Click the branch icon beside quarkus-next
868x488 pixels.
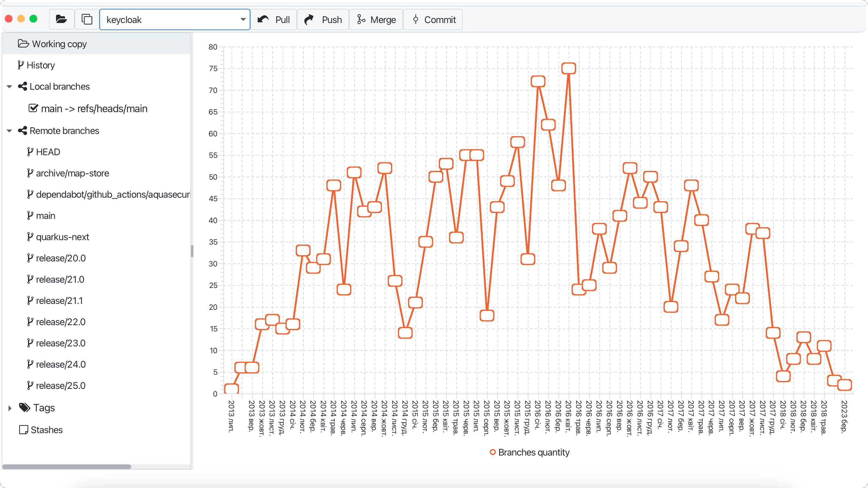(x=30, y=237)
